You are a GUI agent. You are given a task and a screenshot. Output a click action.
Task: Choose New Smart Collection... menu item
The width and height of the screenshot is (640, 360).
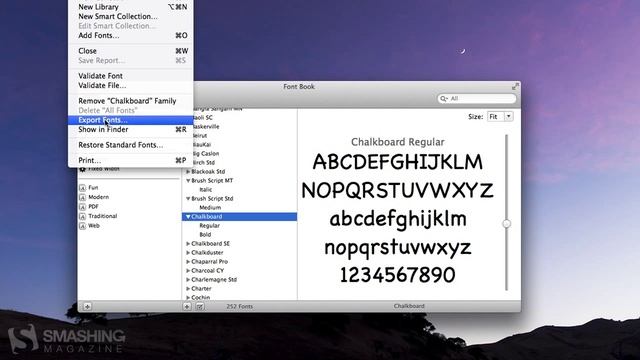pos(131,16)
